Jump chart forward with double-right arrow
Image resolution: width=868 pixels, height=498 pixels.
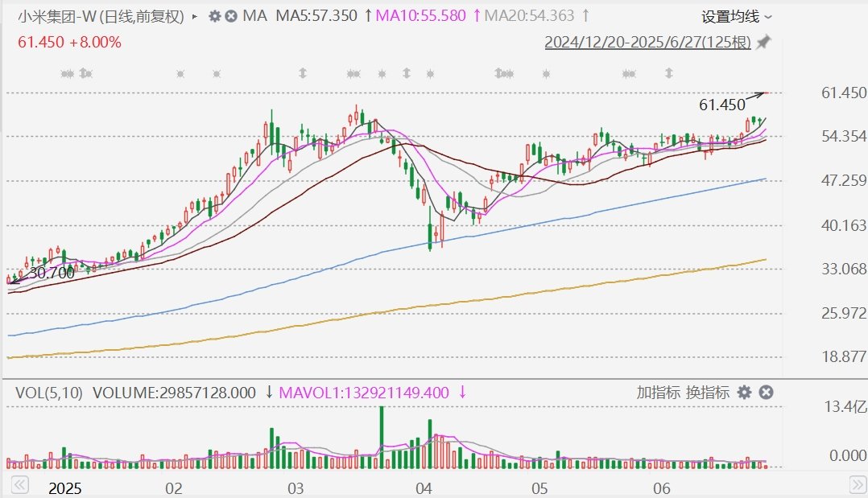[x=858, y=485]
